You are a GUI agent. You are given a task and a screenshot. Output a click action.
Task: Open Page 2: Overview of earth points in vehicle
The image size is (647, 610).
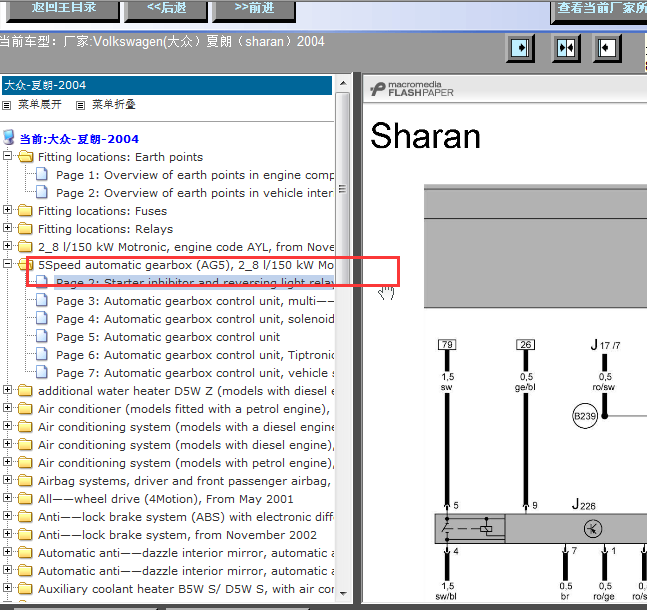pyautogui.click(x=194, y=193)
